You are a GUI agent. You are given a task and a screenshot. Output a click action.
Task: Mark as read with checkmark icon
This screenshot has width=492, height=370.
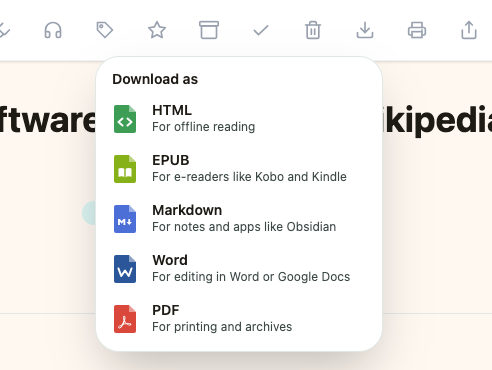point(261,31)
